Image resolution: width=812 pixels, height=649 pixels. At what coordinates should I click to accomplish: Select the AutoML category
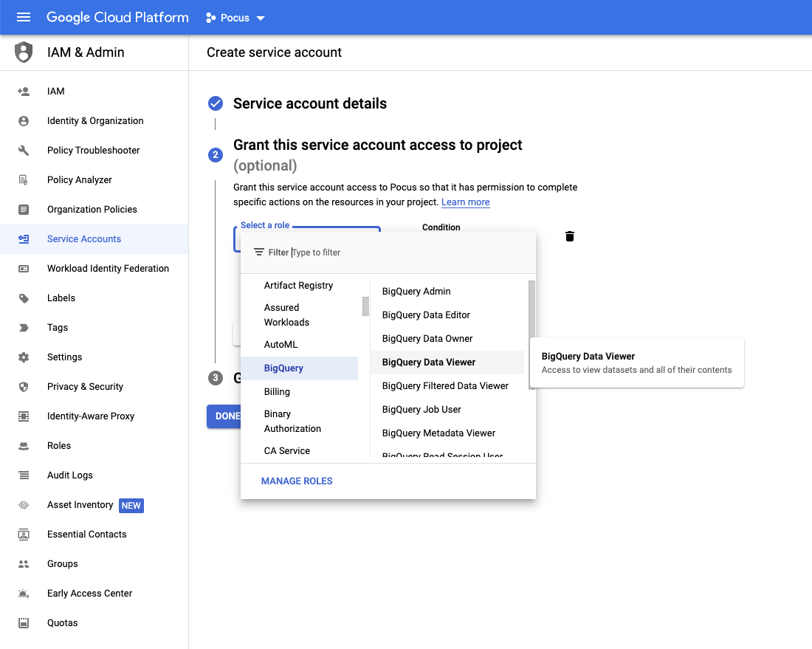pyautogui.click(x=299, y=345)
